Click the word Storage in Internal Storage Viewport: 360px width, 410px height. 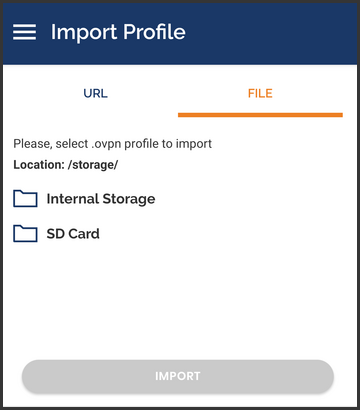(129, 199)
